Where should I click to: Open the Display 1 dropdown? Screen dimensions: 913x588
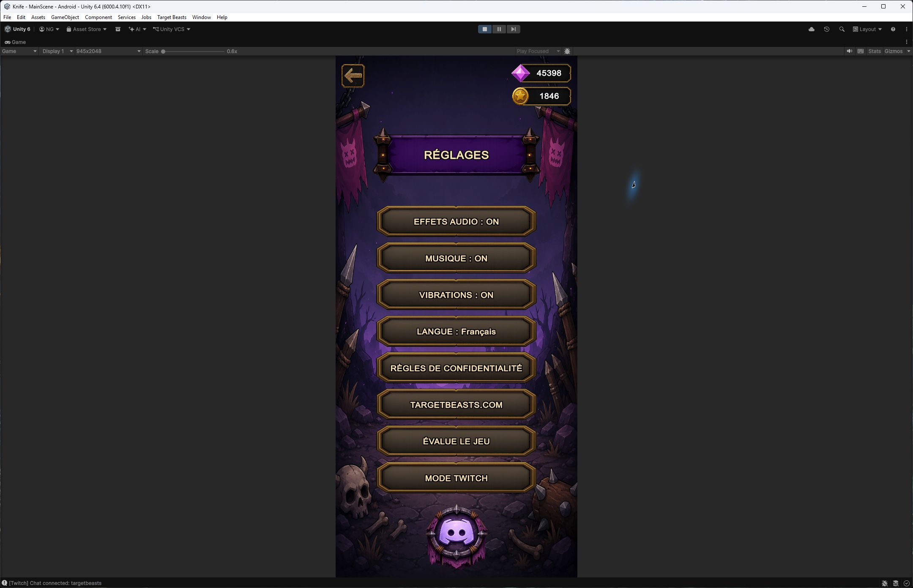tap(57, 51)
